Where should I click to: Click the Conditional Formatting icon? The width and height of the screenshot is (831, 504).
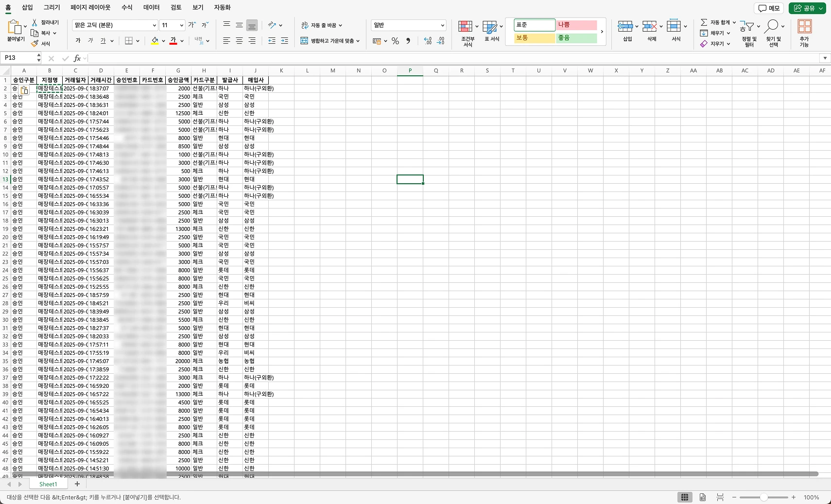click(x=466, y=27)
